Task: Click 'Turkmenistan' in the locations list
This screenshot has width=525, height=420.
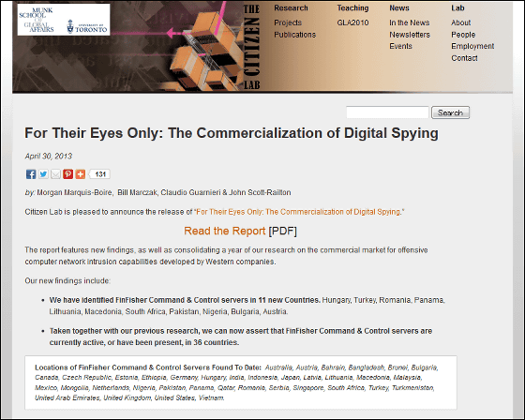Action: [x=412, y=388]
